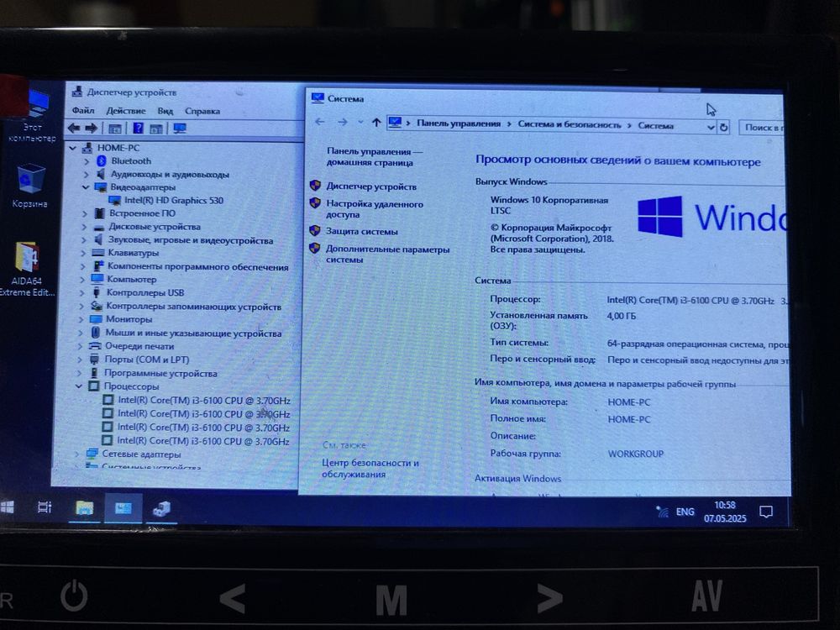Image resolution: width=840 pixels, height=630 pixels.
Task: Collapse the Видеоадаптеры node
Action: [86, 187]
